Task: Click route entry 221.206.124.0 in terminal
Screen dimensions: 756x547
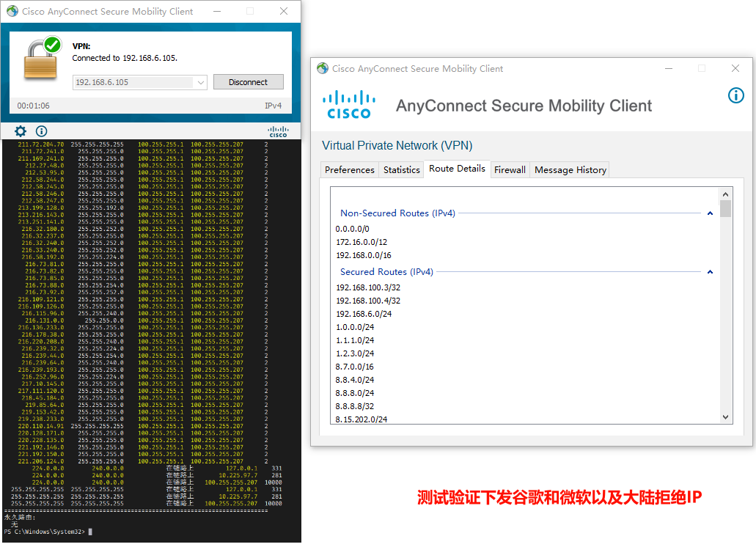Action: (x=41, y=461)
